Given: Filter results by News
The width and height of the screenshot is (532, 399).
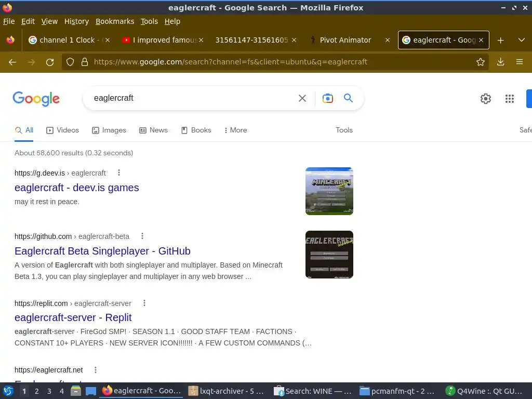Looking at the screenshot, I should click(153, 130).
